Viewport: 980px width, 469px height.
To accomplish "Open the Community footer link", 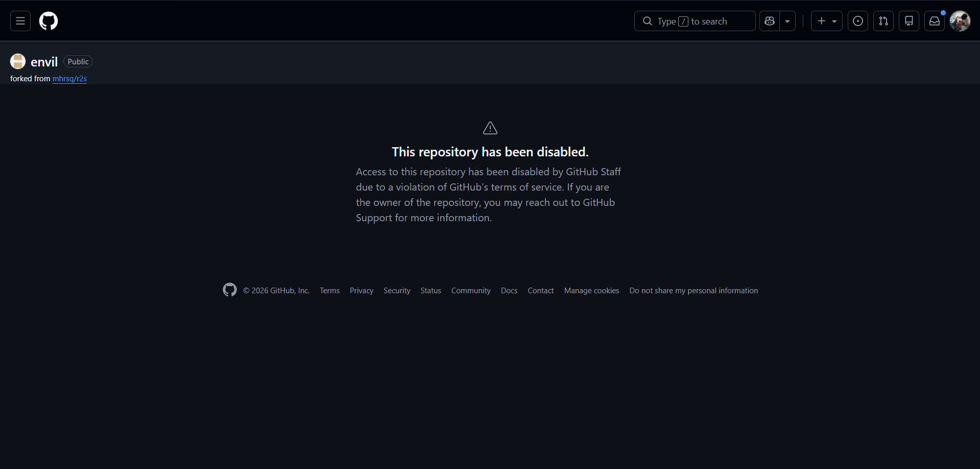I will pos(471,291).
